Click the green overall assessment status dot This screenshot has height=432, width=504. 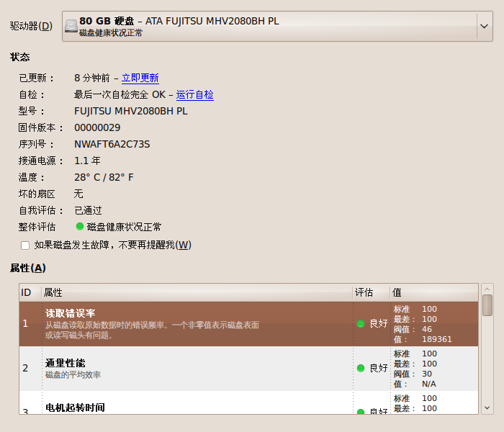80,227
